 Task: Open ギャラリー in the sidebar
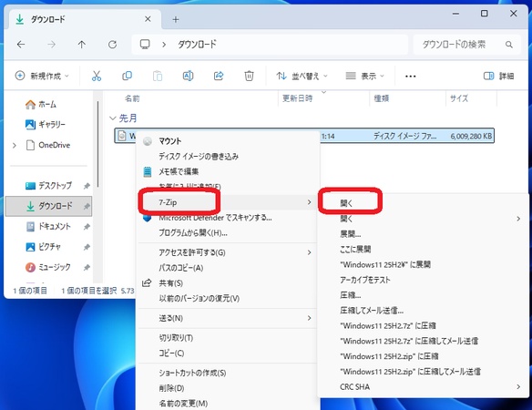46,125
